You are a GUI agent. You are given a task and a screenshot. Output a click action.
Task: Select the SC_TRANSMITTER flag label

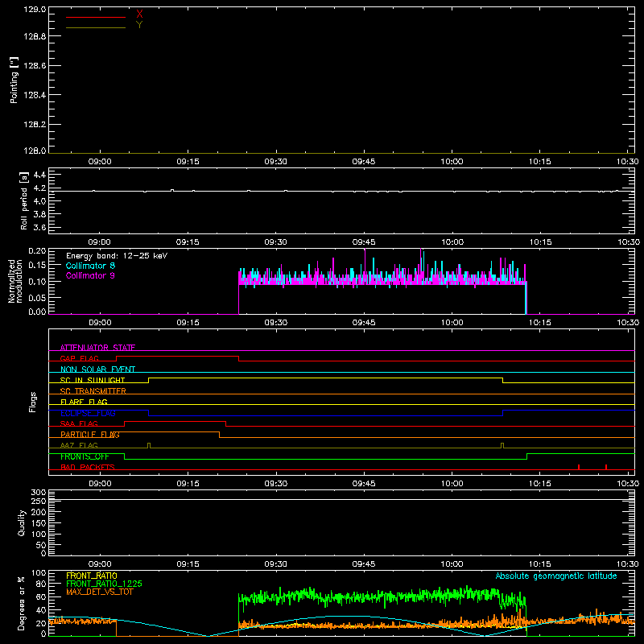tap(93, 391)
